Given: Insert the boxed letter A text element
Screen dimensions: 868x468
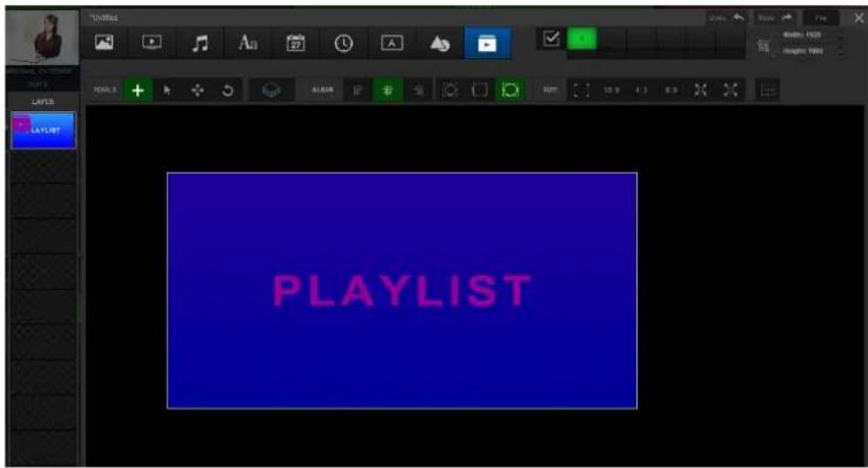Looking at the screenshot, I should [x=392, y=42].
